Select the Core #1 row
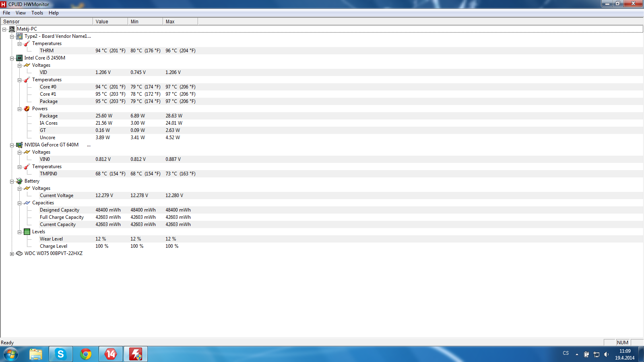The width and height of the screenshot is (644, 362). 322,94
